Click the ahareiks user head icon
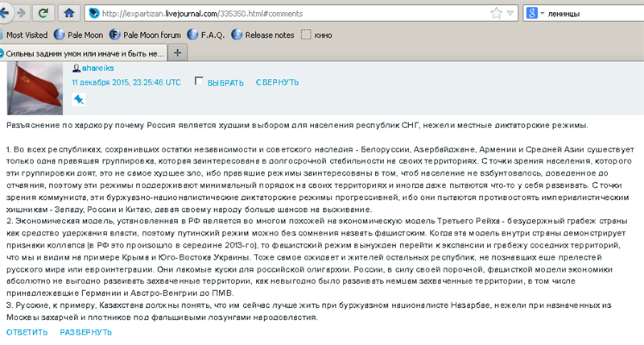 [x=76, y=69]
